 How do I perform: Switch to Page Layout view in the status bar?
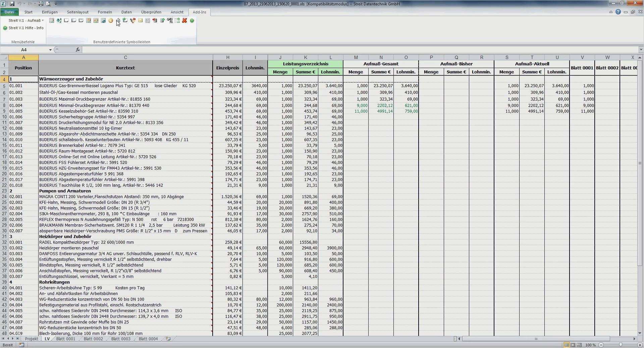[x=573, y=345]
